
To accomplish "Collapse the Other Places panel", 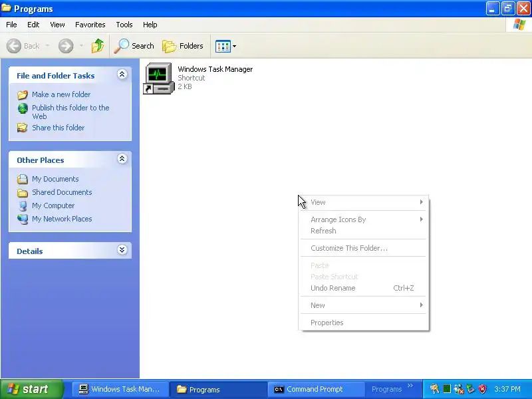I will (122, 159).
